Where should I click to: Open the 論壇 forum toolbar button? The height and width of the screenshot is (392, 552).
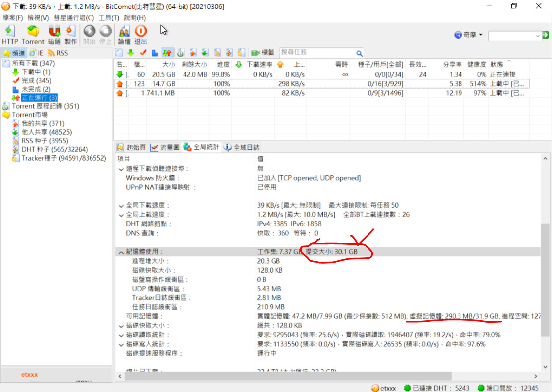(x=124, y=35)
